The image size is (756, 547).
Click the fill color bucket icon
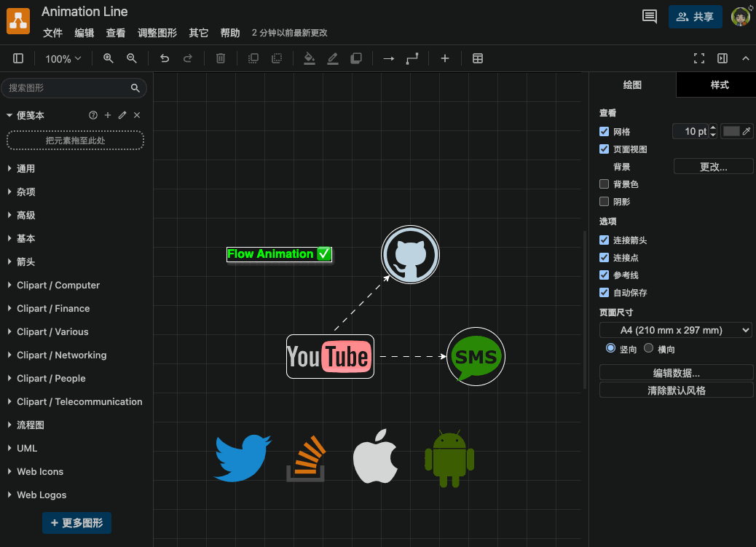(x=310, y=58)
